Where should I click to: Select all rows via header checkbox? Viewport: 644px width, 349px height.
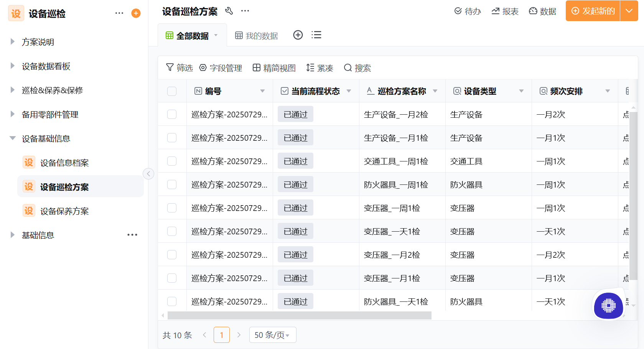tap(172, 91)
